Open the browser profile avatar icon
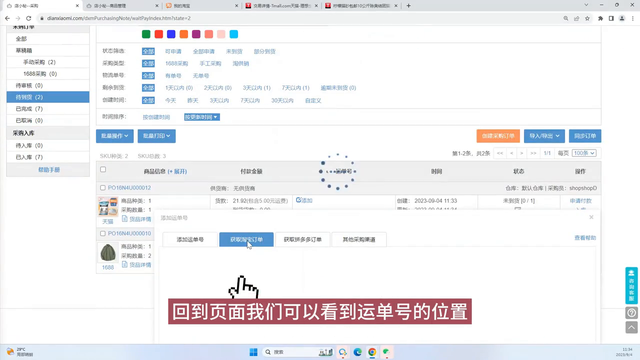This screenshot has height=360, width=640. [622, 18]
